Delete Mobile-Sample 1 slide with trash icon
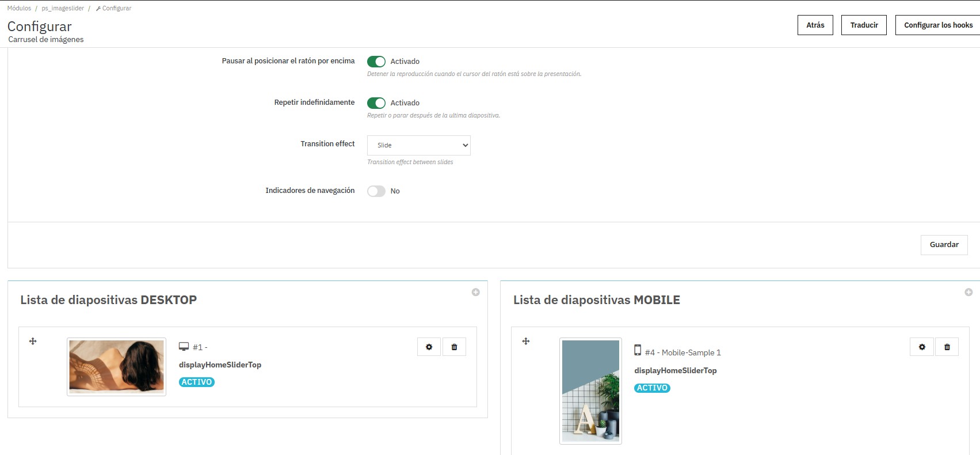Screen dimensions: 980x455 (947, 347)
